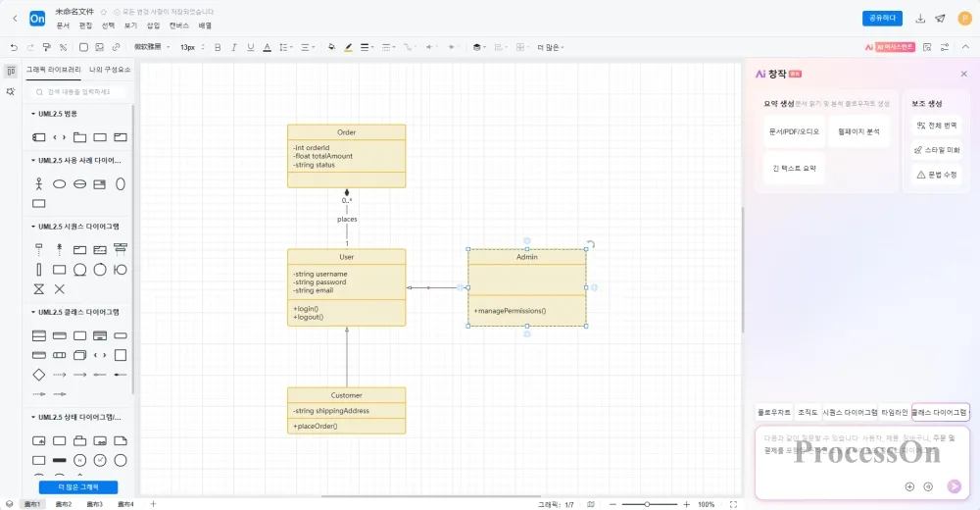This screenshot has width=980, height=510.
Task: Click the fill color bucket icon
Action: (331, 46)
